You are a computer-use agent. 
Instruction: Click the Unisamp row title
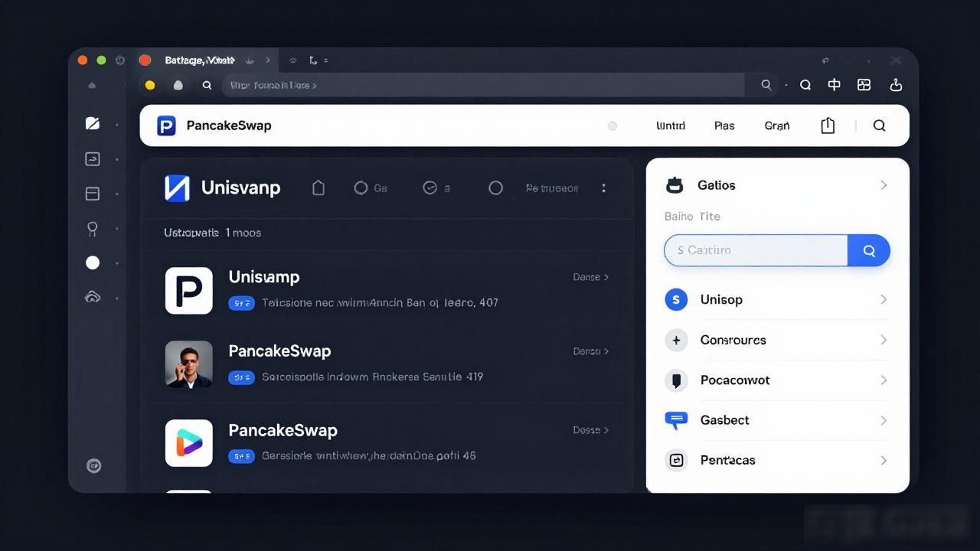pyautogui.click(x=264, y=277)
